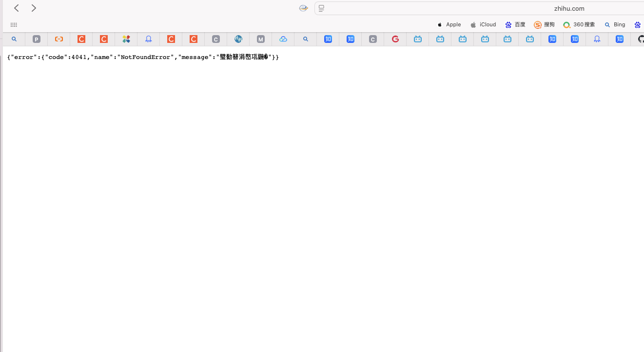
Task: Open the Bing bookmark
Action: pos(614,24)
